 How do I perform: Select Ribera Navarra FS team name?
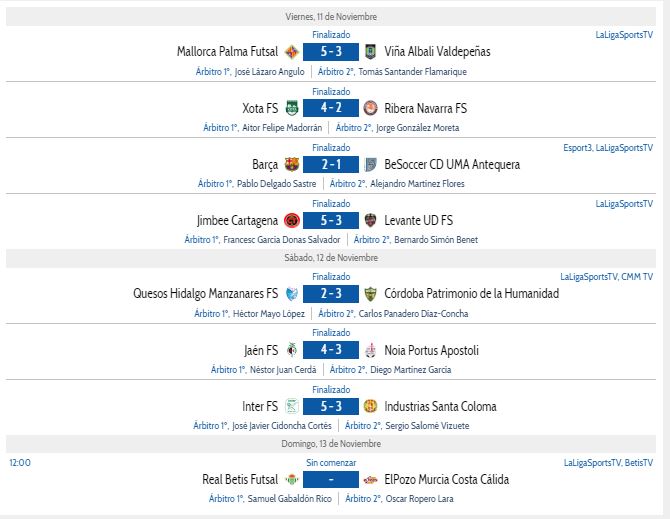tap(426, 108)
